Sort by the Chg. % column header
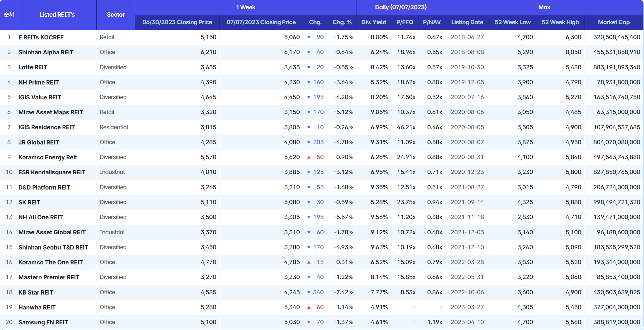 click(342, 22)
